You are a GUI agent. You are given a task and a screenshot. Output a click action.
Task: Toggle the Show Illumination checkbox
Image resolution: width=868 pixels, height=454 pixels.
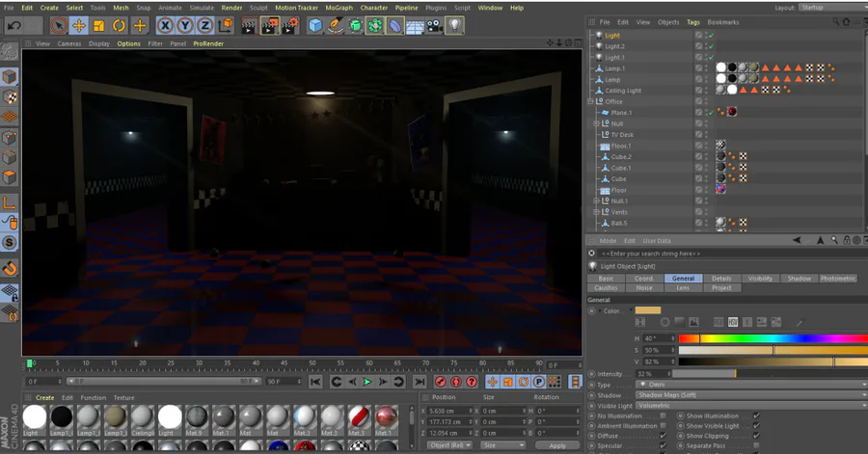[x=756, y=415]
